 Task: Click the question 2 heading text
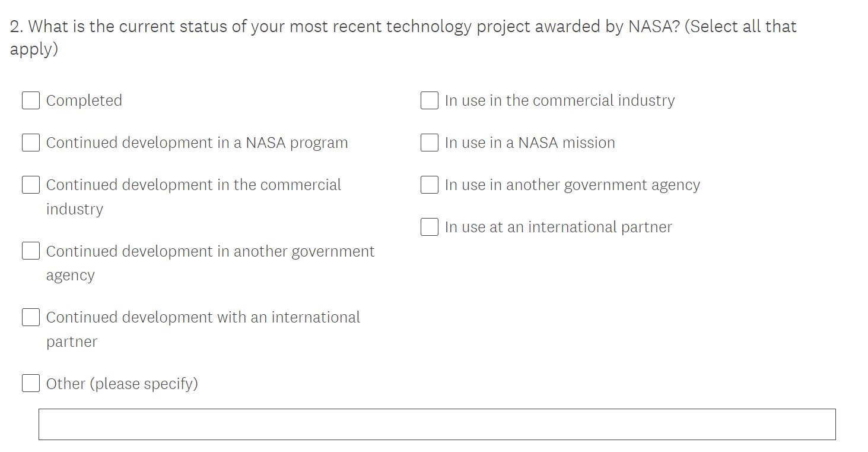[403, 27]
